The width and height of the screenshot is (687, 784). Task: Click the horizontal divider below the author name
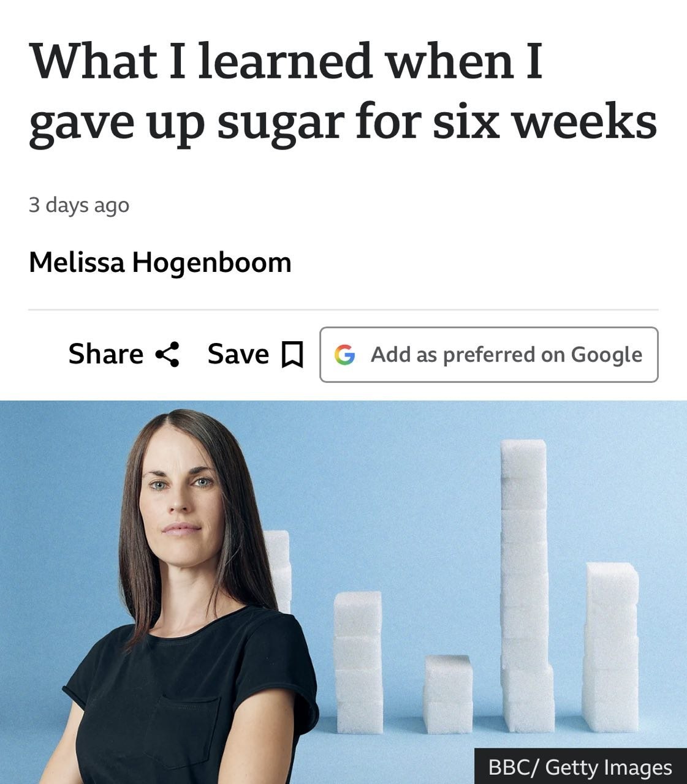coord(343,310)
